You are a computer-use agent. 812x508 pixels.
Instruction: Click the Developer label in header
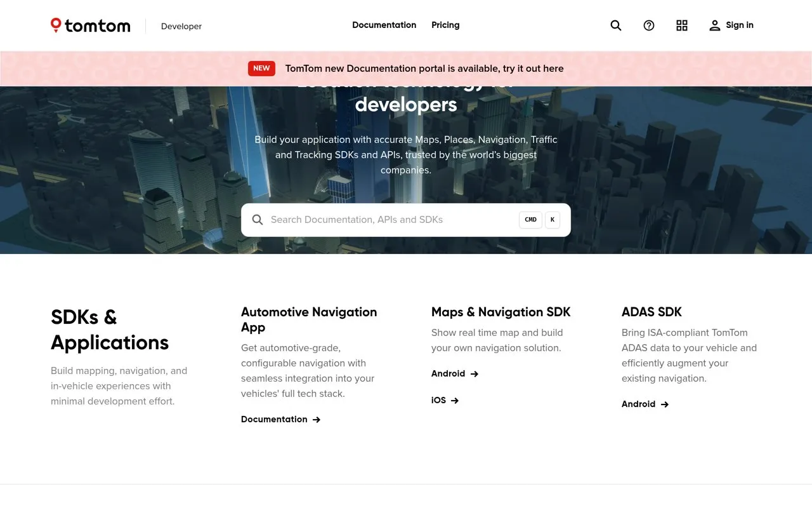(181, 26)
